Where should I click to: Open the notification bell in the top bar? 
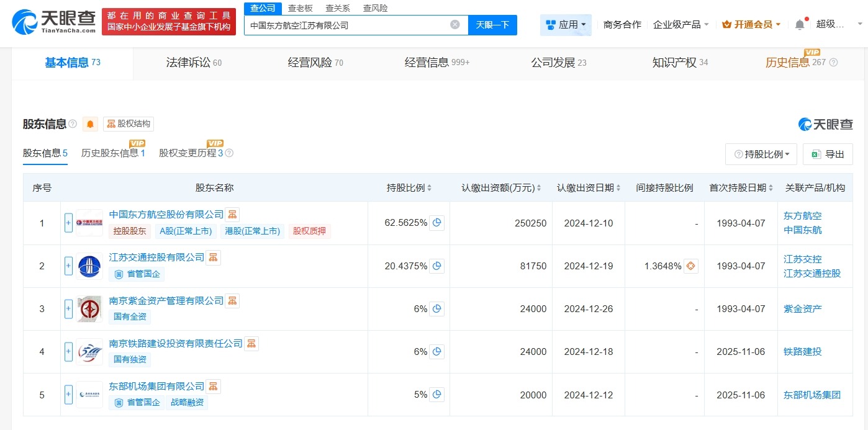coord(800,23)
